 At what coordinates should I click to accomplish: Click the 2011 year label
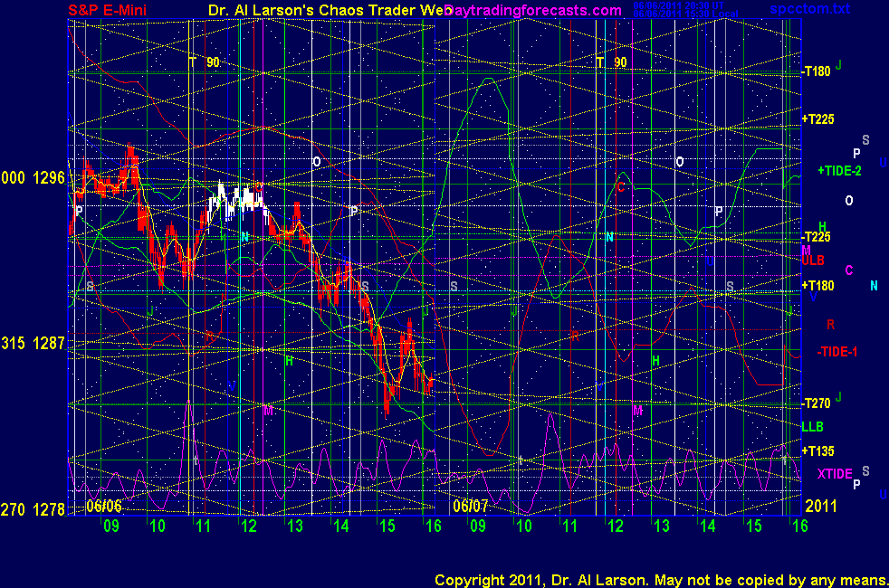coord(821,506)
